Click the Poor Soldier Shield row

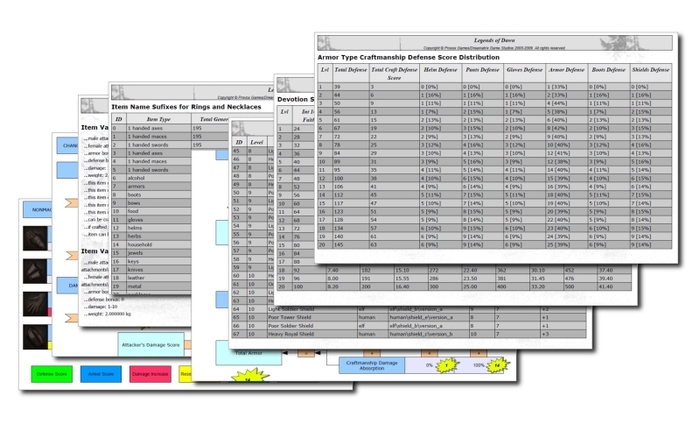point(409,325)
